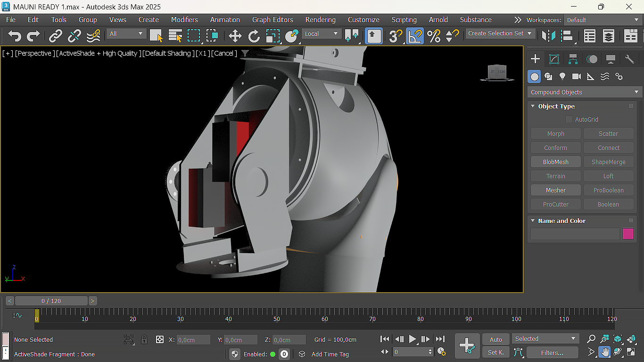
Task: Collapse the Name and Color rollout
Action: click(x=533, y=221)
